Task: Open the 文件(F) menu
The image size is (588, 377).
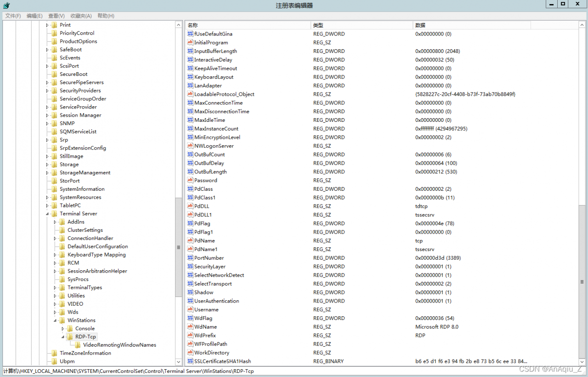Action: click(x=13, y=16)
